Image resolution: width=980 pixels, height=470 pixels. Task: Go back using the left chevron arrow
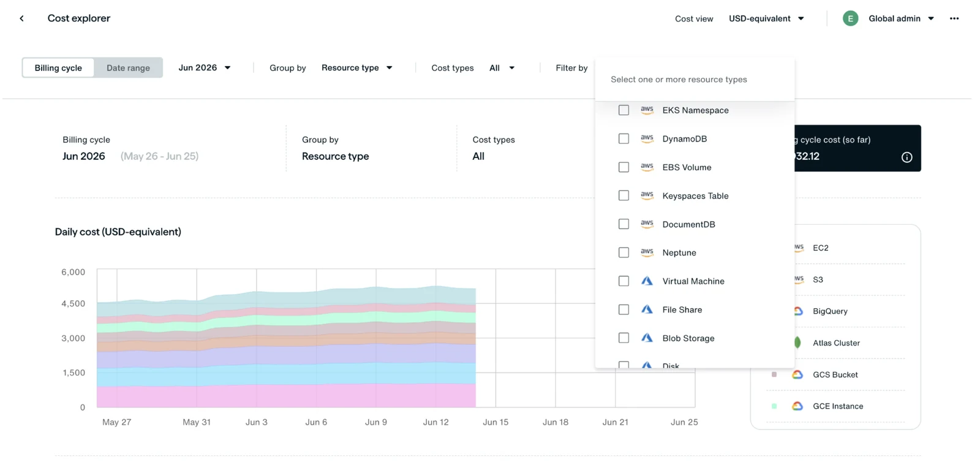tap(22, 18)
